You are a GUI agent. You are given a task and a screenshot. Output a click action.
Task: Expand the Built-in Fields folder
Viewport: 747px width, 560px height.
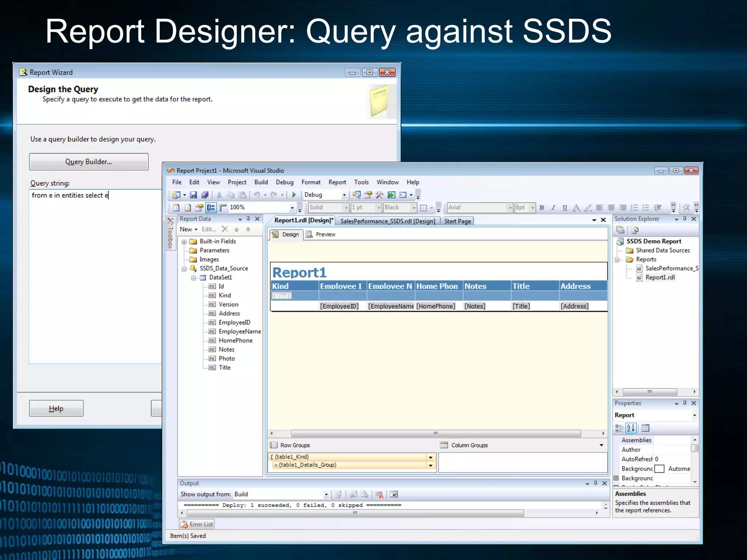[x=184, y=242]
